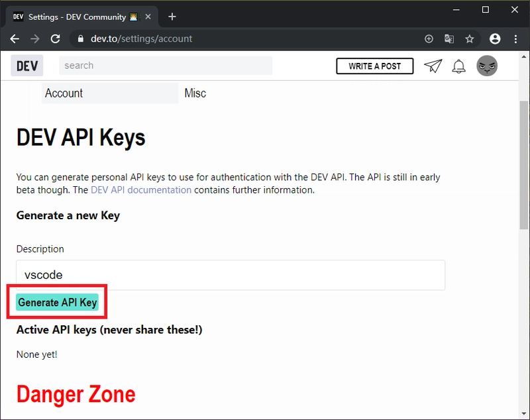This screenshot has height=420, width=530.
Task: Close the browser window
Action: 515,10
